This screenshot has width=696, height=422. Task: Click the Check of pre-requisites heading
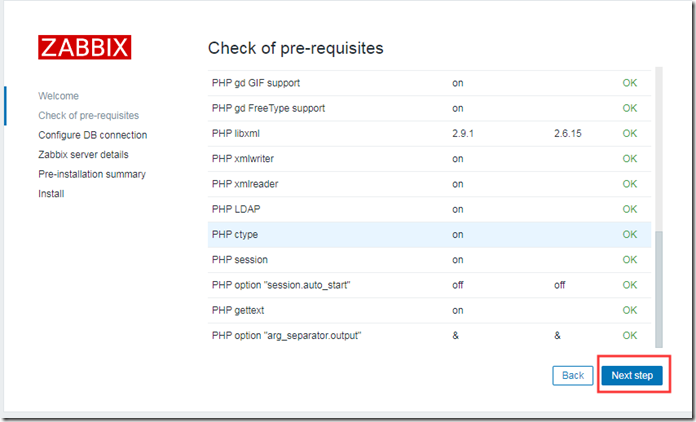coord(295,48)
